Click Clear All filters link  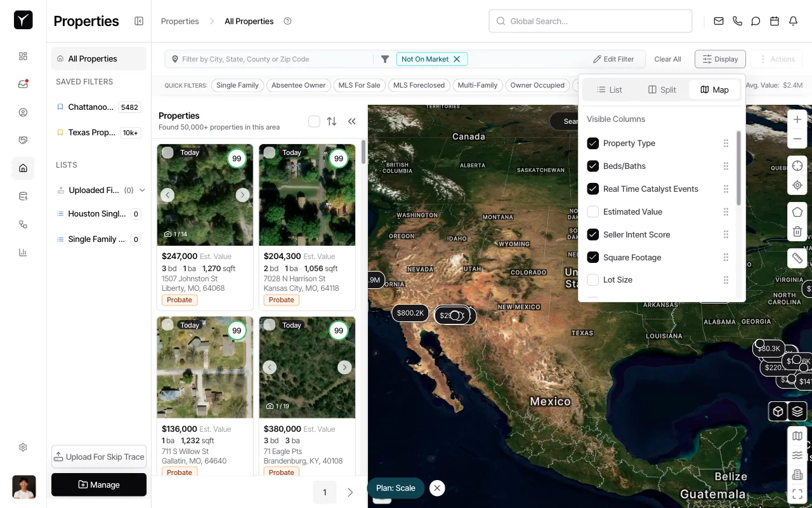pos(667,59)
